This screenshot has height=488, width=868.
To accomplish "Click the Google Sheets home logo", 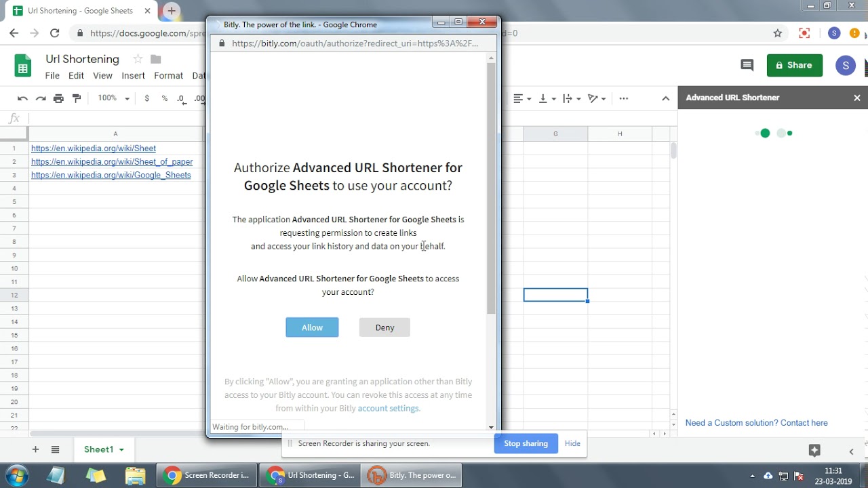I will click(23, 66).
